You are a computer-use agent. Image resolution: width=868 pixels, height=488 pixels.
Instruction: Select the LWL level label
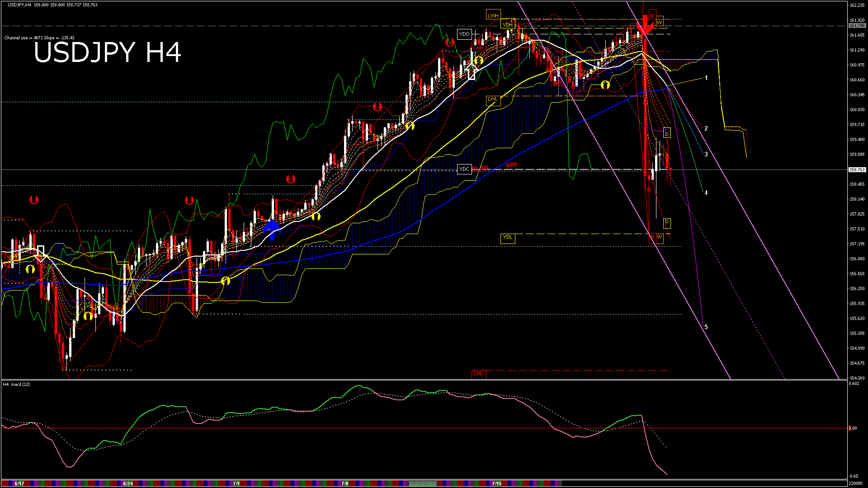tap(493, 99)
